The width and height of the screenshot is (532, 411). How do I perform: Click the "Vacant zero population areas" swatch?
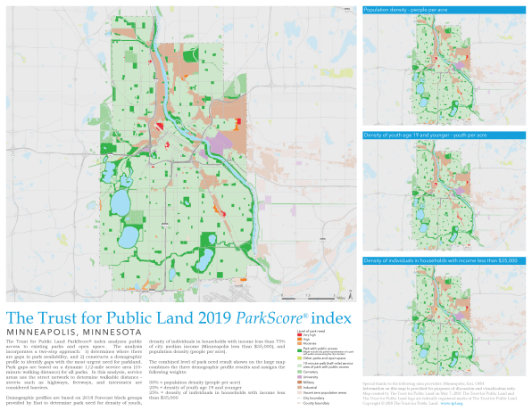pos(300,392)
